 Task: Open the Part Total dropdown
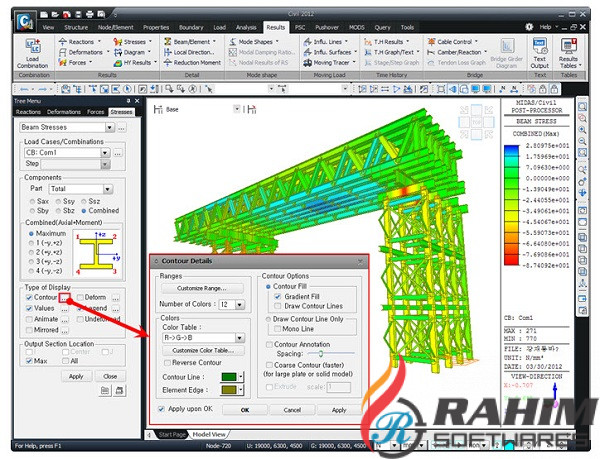tap(108, 189)
